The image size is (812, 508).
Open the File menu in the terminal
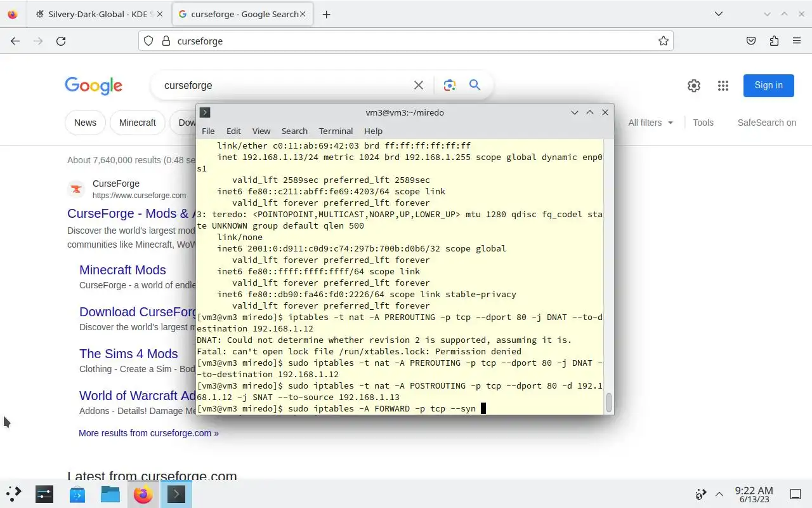coord(208,131)
